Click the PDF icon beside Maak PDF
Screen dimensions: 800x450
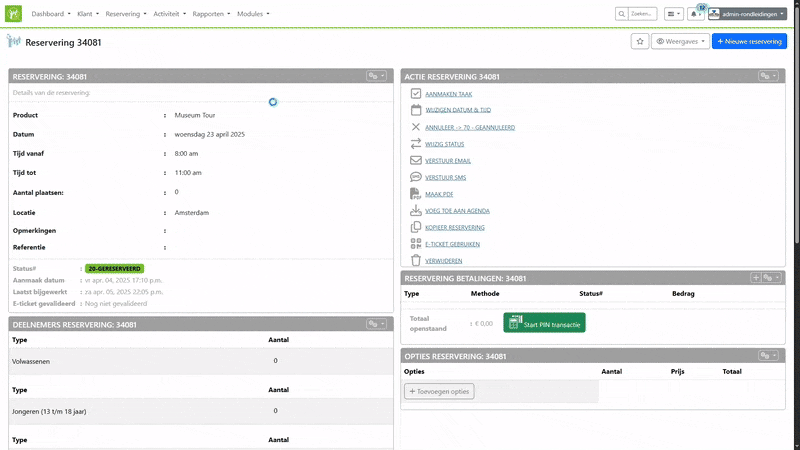click(416, 193)
